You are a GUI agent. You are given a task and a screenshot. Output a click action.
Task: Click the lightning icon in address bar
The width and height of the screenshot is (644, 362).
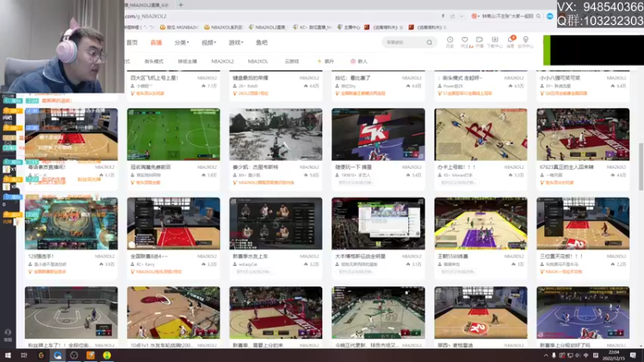click(x=443, y=16)
